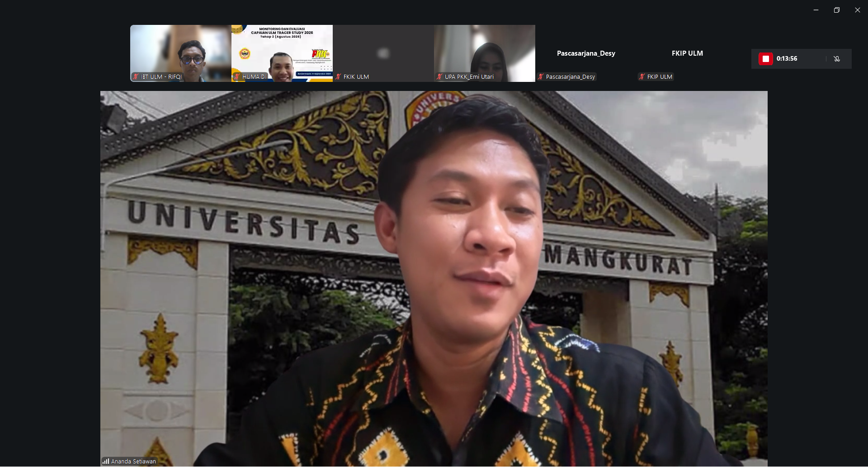Select IBT ULM - RIFQI video thumbnail

(x=181, y=53)
